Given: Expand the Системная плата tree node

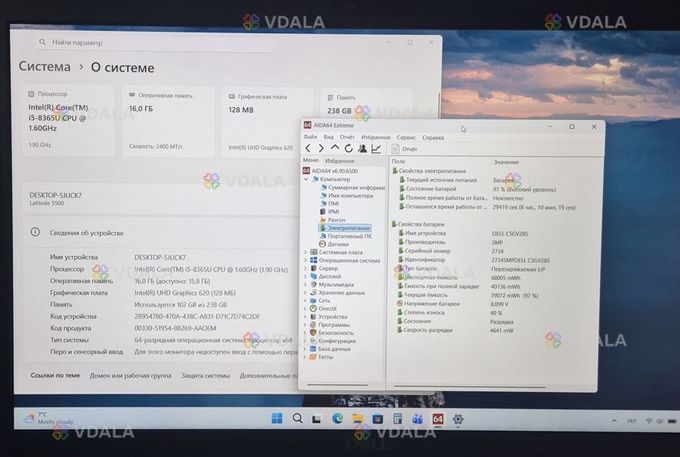Looking at the screenshot, I should point(305,252).
